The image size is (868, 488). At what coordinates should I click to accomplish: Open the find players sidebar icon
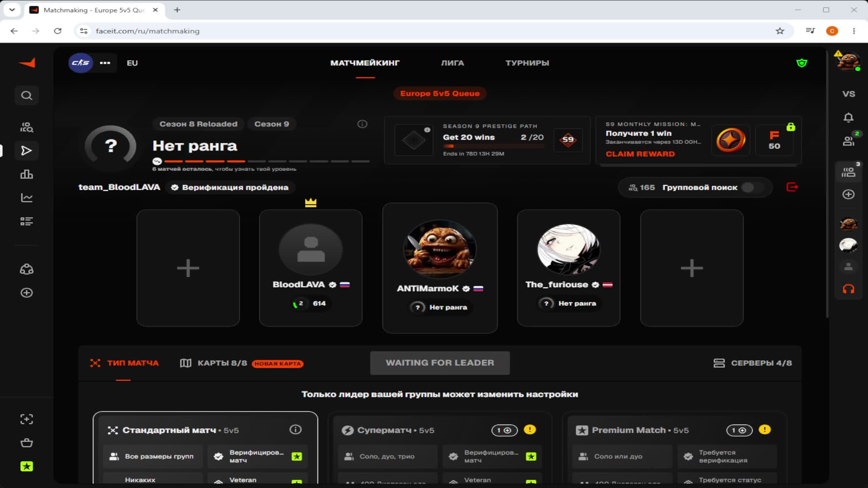[26, 127]
